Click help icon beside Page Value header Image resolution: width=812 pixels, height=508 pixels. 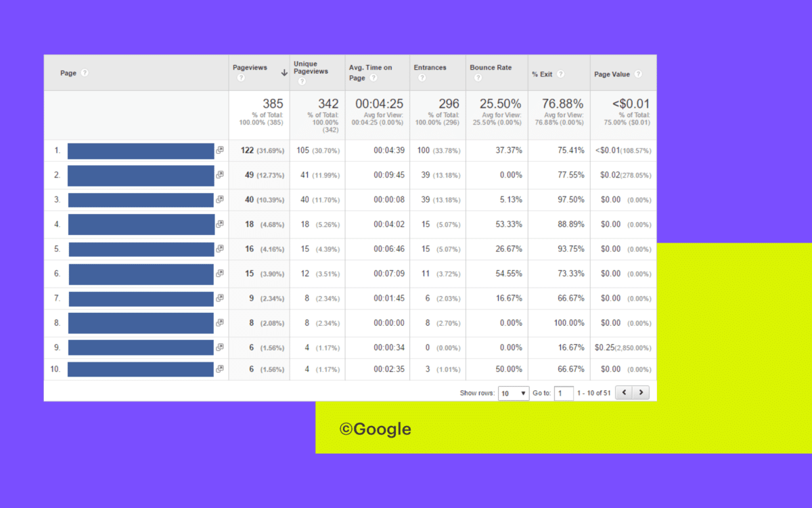click(x=637, y=74)
